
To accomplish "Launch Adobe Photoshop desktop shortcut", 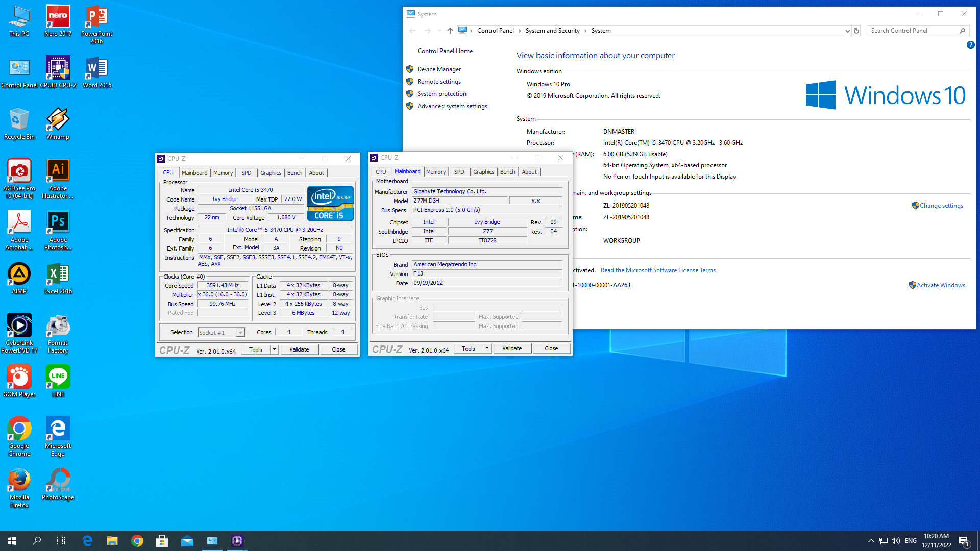I will click(58, 231).
